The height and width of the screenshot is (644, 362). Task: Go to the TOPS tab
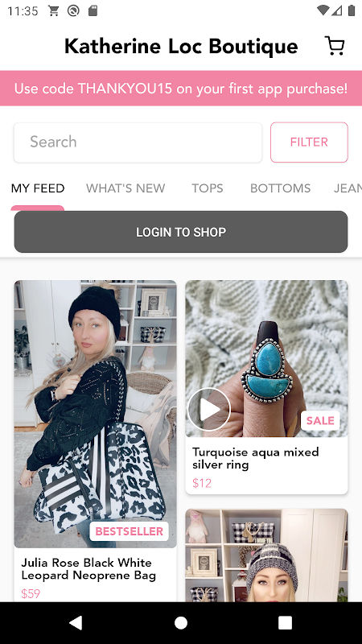tap(208, 188)
